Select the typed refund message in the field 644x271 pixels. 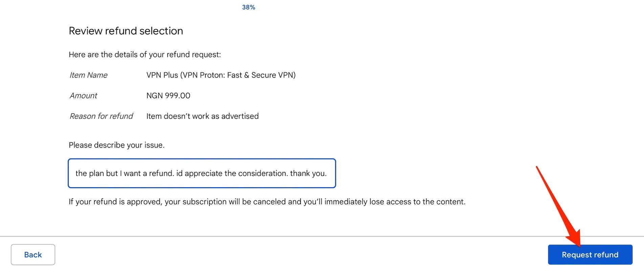pyautogui.click(x=201, y=173)
